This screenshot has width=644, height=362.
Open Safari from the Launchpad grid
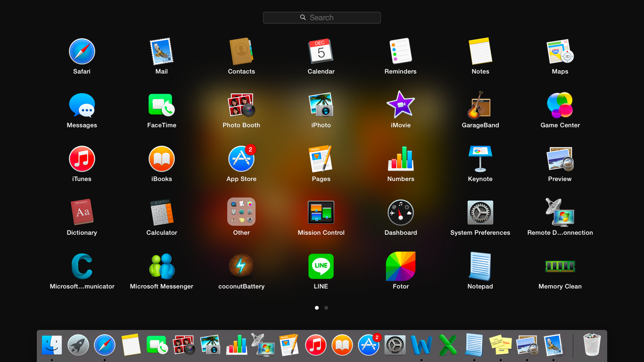tap(82, 52)
